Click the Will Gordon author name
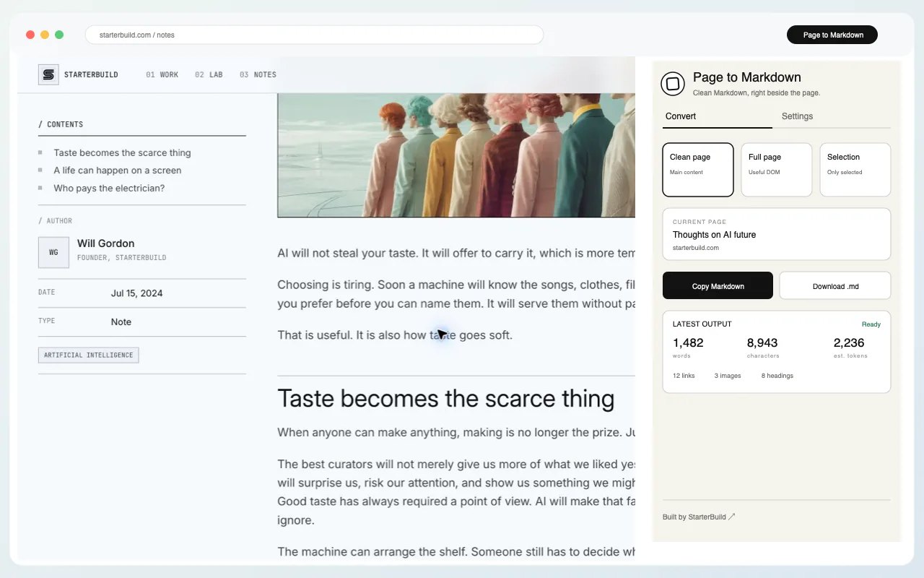Image resolution: width=924 pixels, height=578 pixels. coord(105,243)
